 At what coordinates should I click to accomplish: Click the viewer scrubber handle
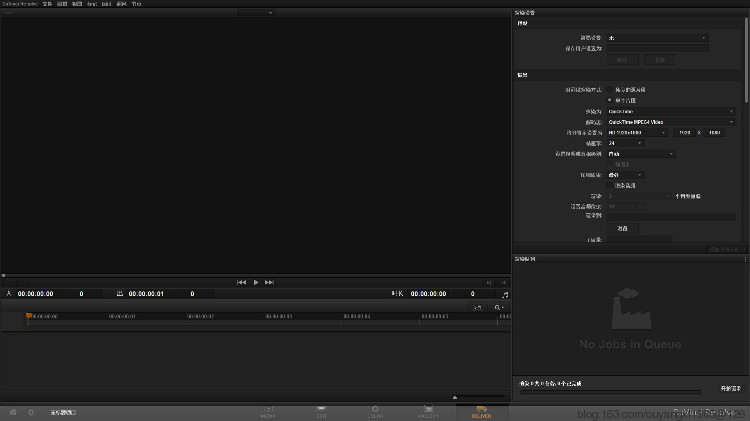3,276
